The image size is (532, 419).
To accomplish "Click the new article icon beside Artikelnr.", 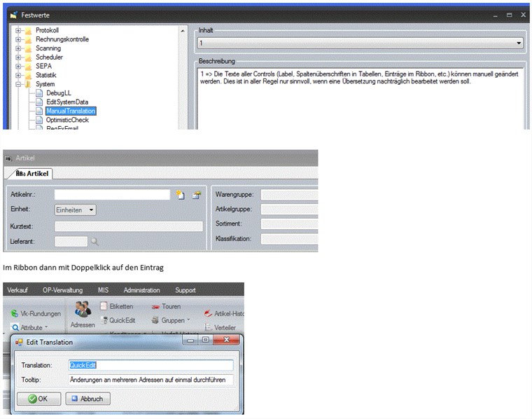I will point(181,195).
